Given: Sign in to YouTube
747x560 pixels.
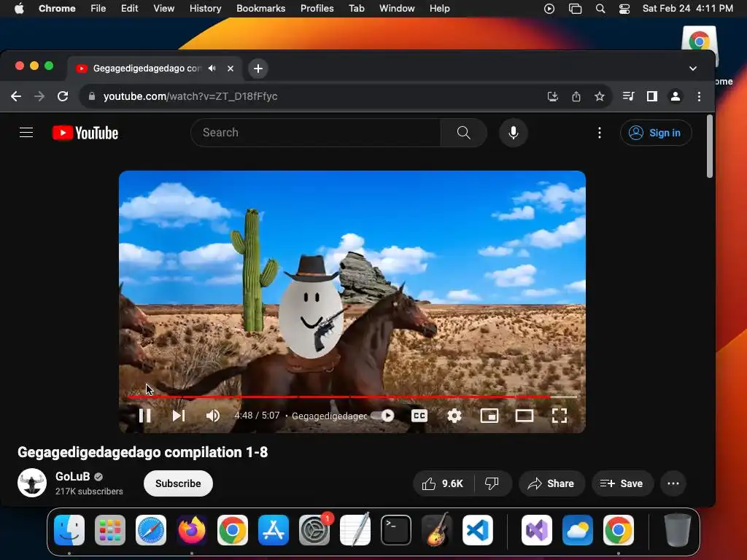Looking at the screenshot, I should tap(656, 133).
